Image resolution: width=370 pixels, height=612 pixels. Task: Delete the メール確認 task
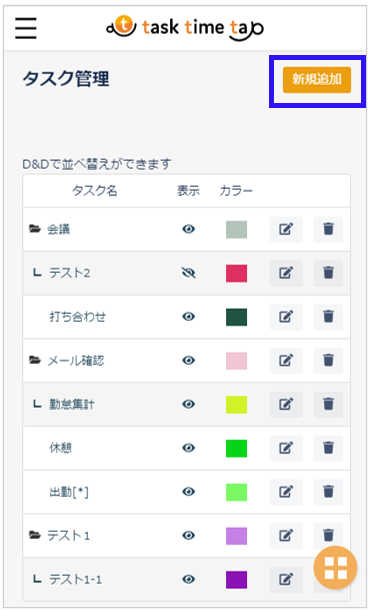coord(328,360)
